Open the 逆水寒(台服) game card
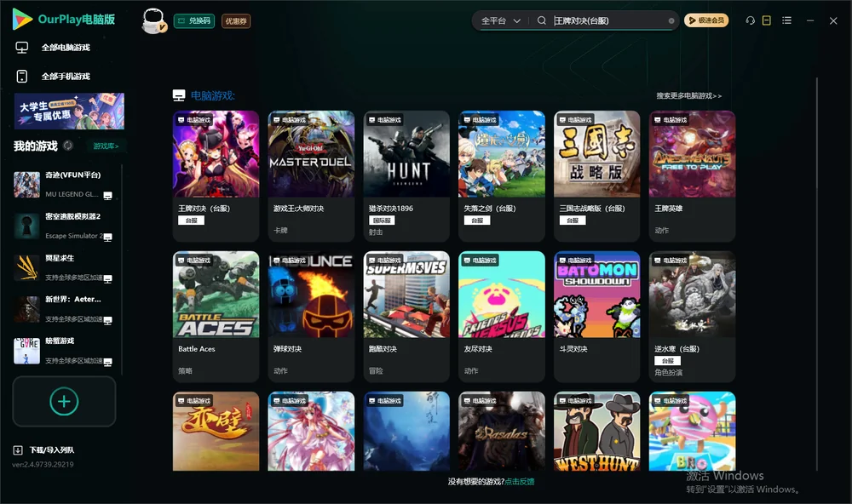Screen dimensions: 852x504 point(692,317)
